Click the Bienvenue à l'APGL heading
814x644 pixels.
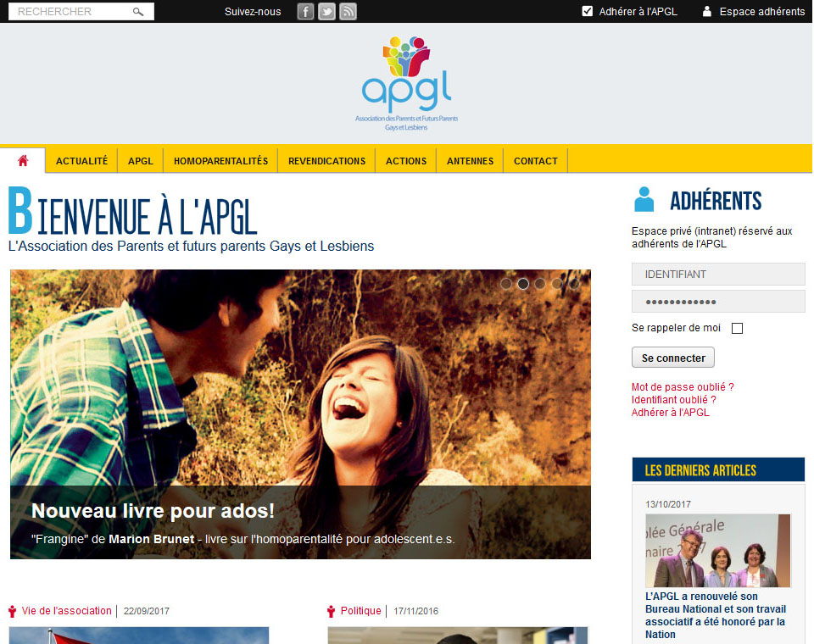[x=133, y=212]
